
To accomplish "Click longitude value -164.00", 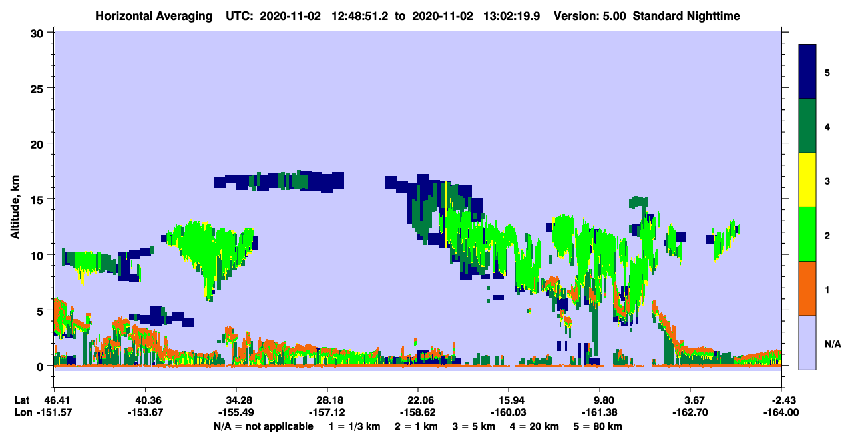I will coord(782,412).
